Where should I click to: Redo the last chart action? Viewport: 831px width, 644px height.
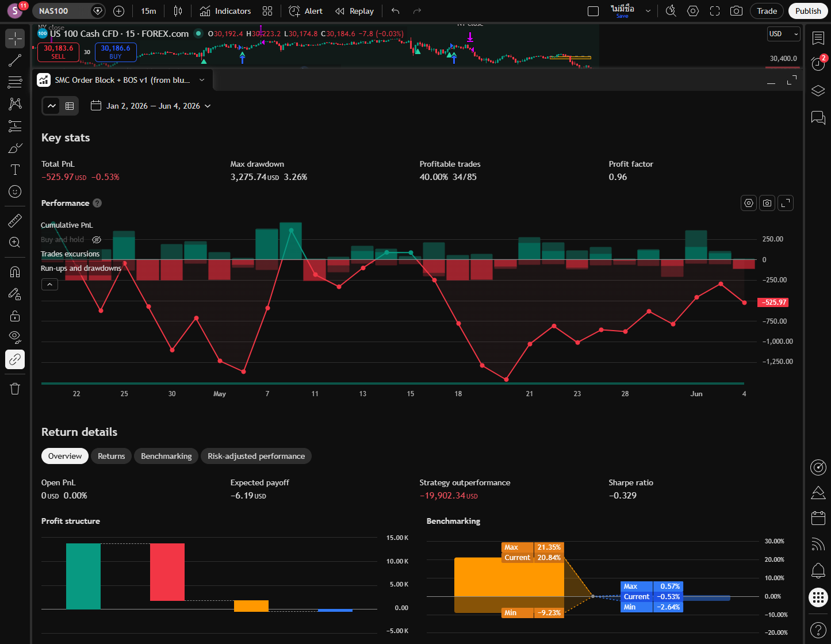(x=417, y=11)
